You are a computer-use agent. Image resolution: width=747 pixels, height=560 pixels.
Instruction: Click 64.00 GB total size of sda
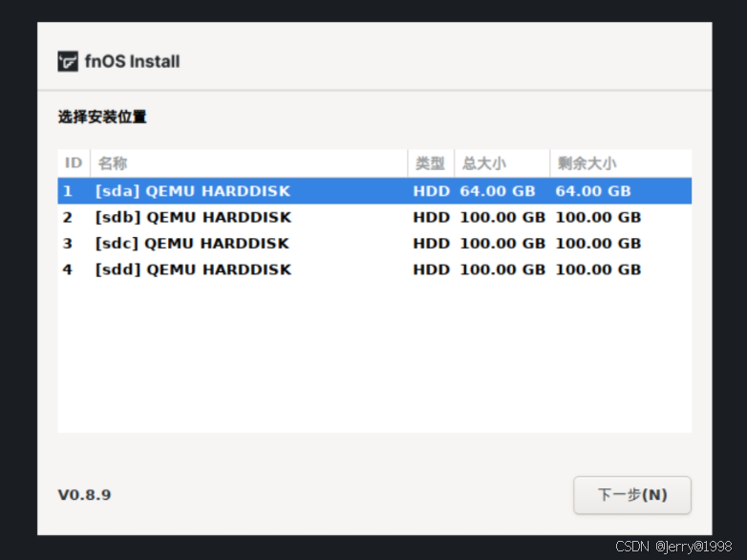click(498, 191)
